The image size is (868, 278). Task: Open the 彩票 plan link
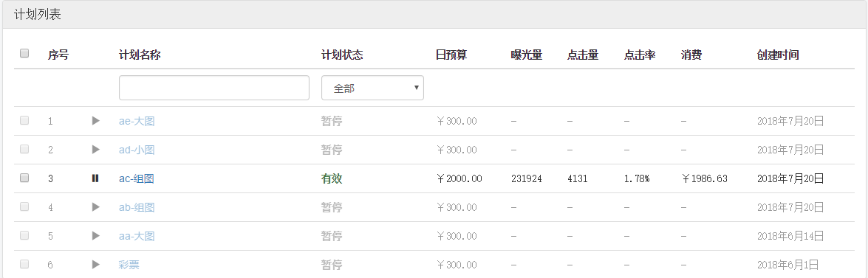(x=129, y=265)
